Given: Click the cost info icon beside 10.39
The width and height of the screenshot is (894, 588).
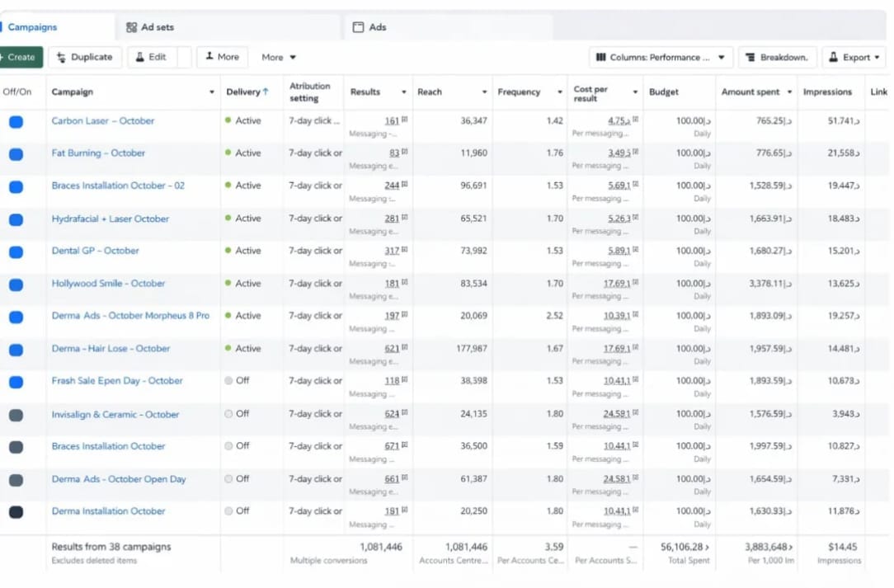Looking at the screenshot, I should pos(636,315).
